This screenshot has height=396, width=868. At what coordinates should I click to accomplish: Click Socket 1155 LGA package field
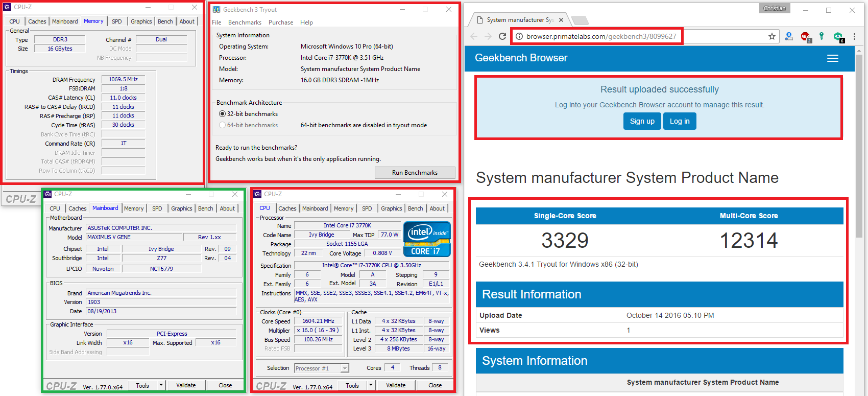[x=347, y=244]
